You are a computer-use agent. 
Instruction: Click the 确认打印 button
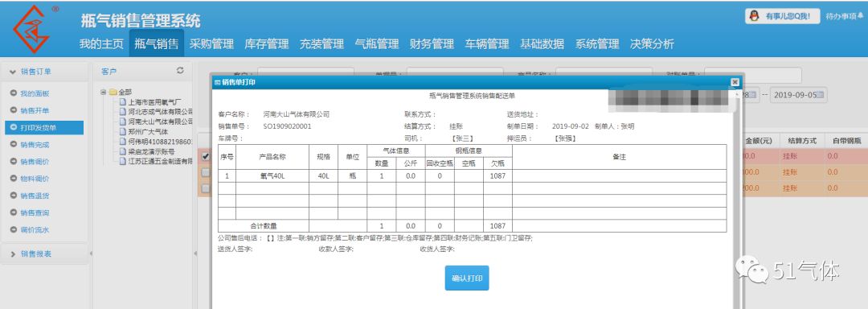pyautogui.click(x=467, y=278)
